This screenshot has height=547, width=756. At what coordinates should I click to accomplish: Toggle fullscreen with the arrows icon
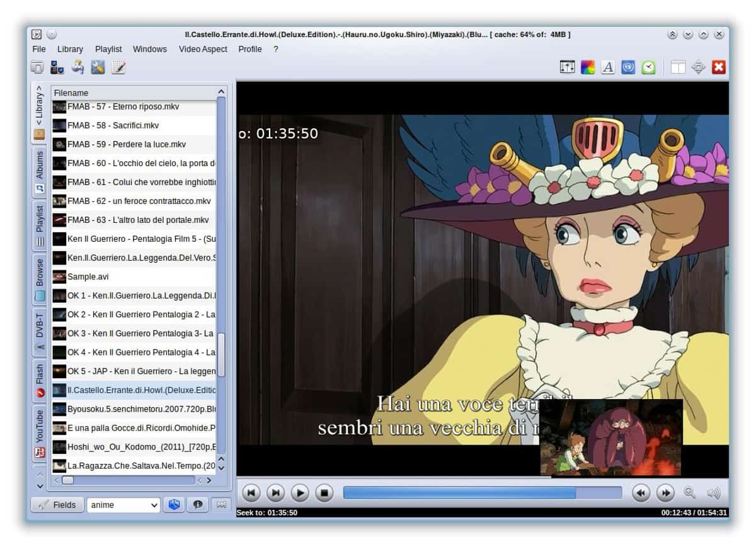point(698,67)
